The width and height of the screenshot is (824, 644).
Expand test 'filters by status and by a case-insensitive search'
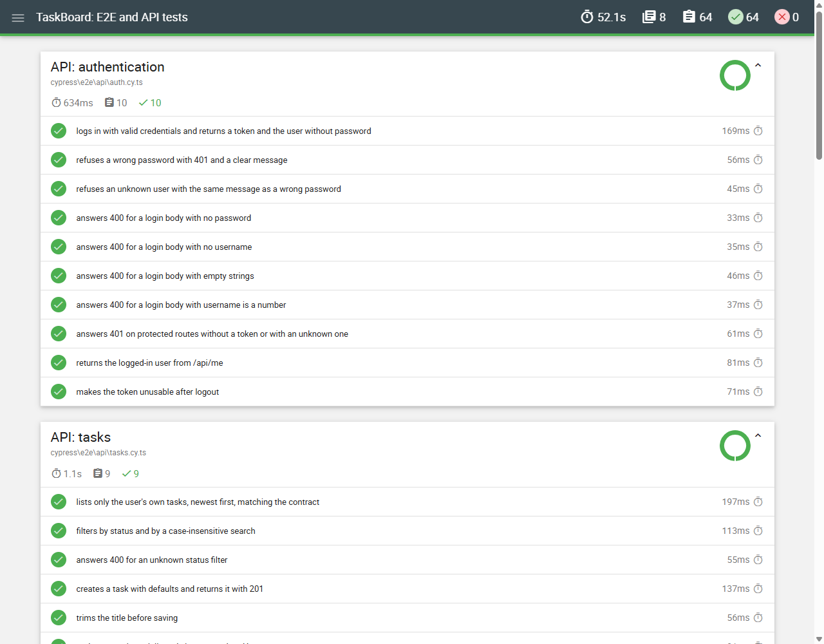[x=407, y=531]
